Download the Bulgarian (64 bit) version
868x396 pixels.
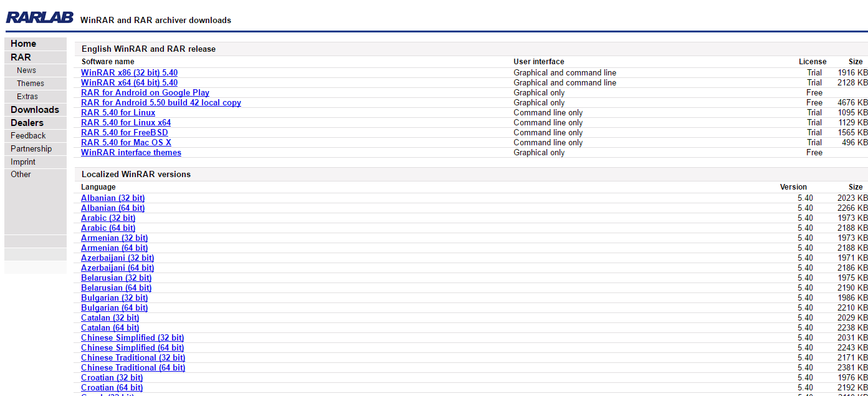click(115, 308)
